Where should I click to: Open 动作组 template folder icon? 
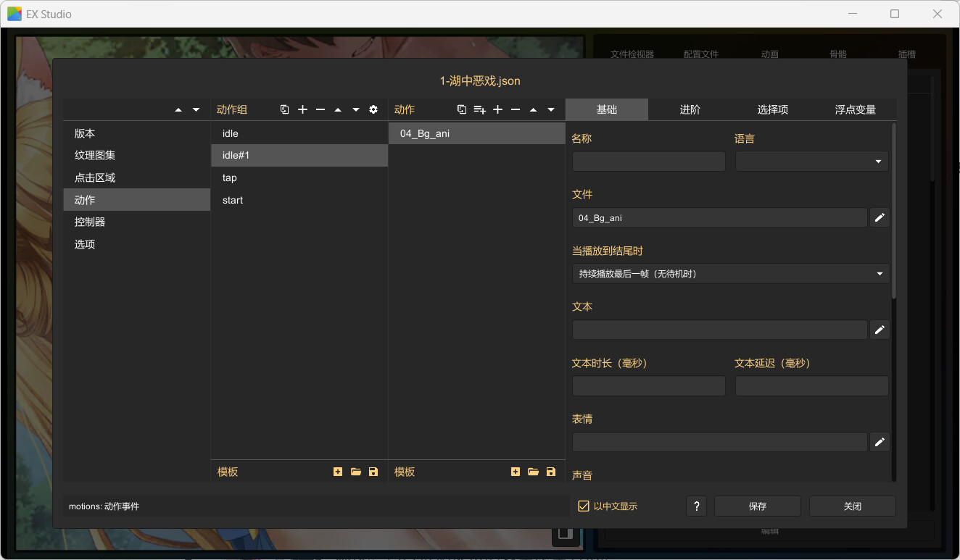coord(355,472)
